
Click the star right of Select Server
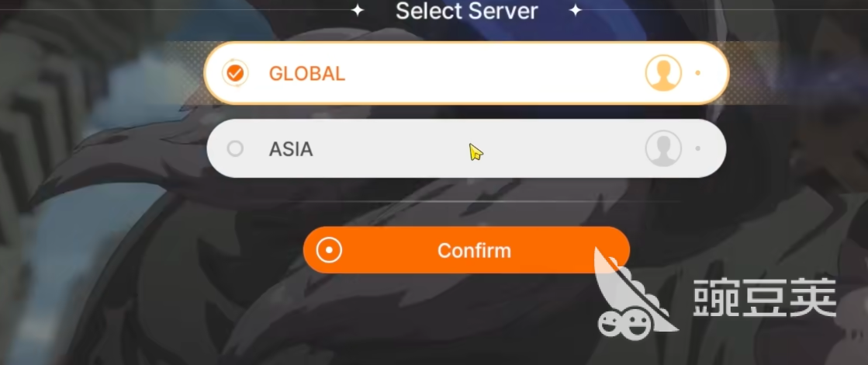576,11
